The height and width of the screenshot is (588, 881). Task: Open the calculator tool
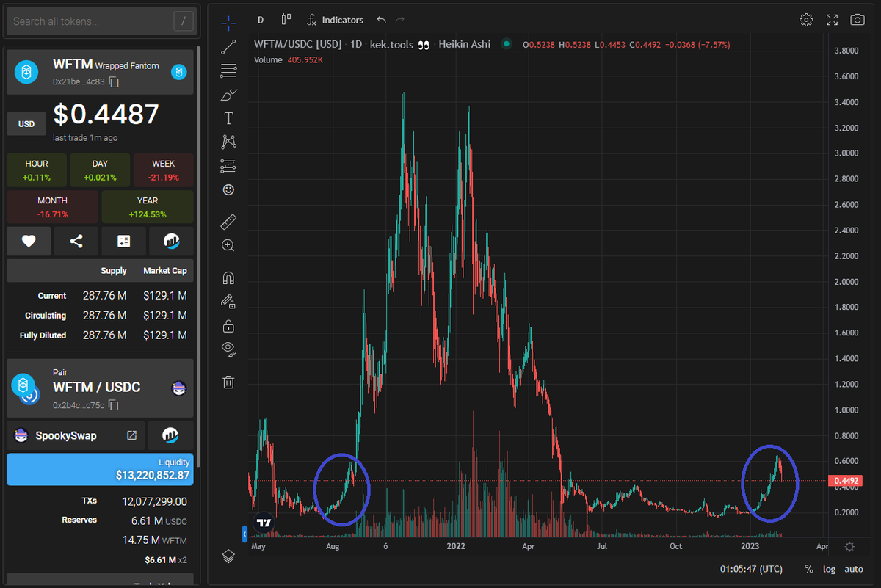tap(124, 241)
